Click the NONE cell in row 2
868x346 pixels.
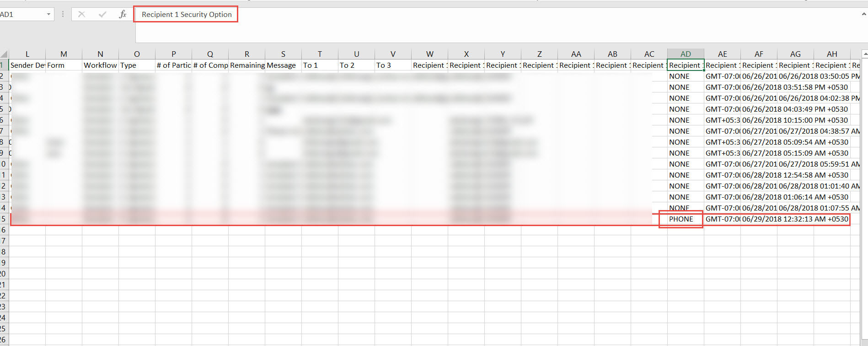coord(686,76)
